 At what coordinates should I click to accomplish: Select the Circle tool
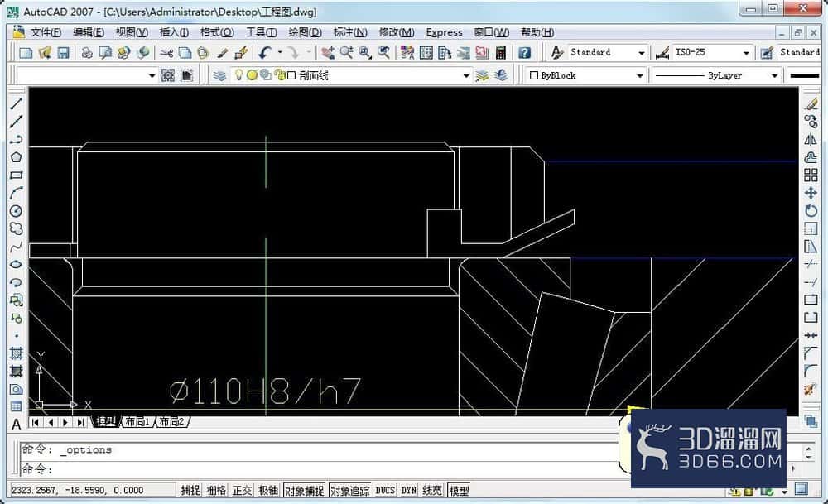point(16,211)
